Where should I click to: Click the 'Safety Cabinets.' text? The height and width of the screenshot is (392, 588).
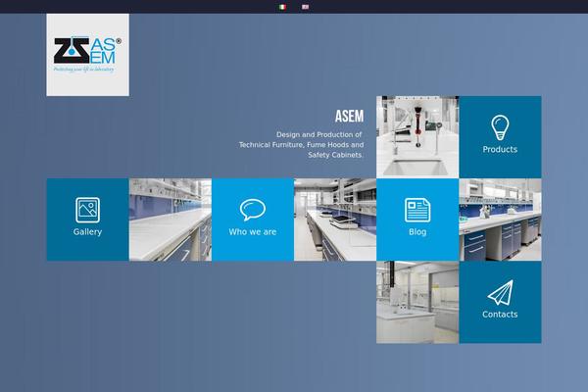pos(335,155)
